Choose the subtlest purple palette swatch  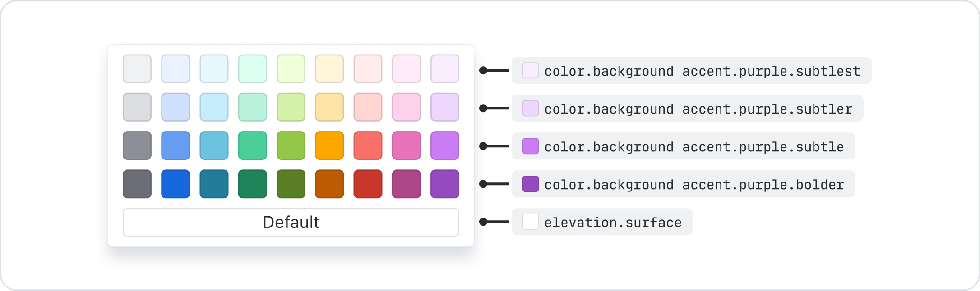(445, 69)
